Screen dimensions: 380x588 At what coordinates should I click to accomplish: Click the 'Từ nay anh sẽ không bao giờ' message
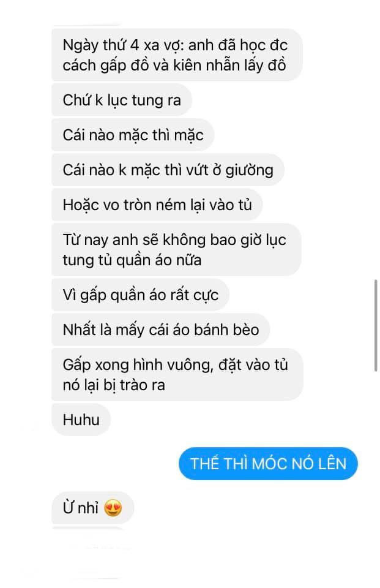[x=176, y=250]
